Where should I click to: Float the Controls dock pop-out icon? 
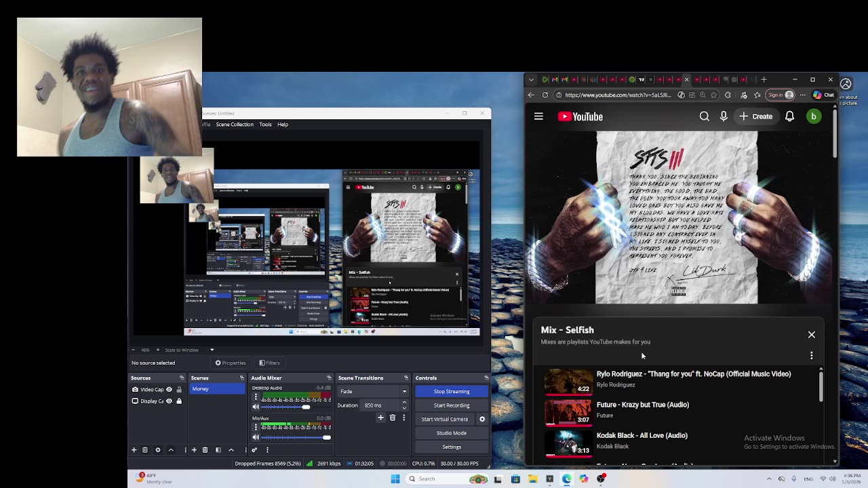click(486, 378)
